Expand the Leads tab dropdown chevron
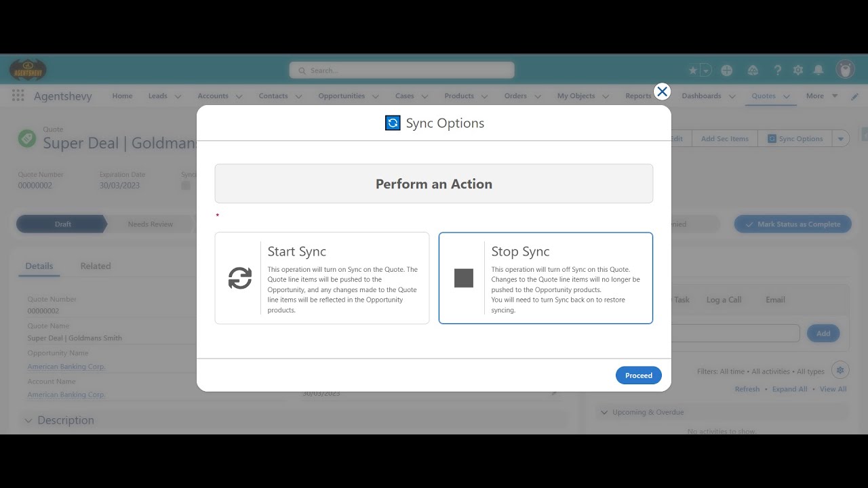The height and width of the screenshot is (488, 868). [x=178, y=96]
